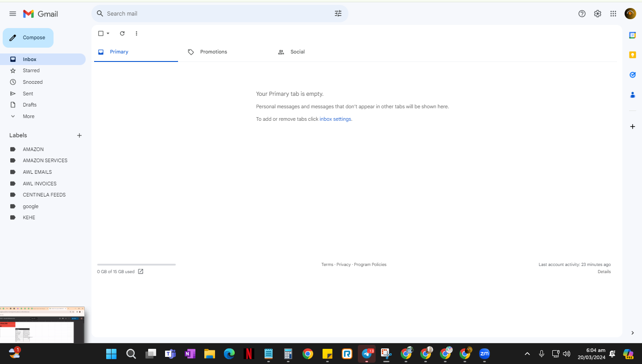
Task: Click the Gmail logo
Action: click(41, 14)
